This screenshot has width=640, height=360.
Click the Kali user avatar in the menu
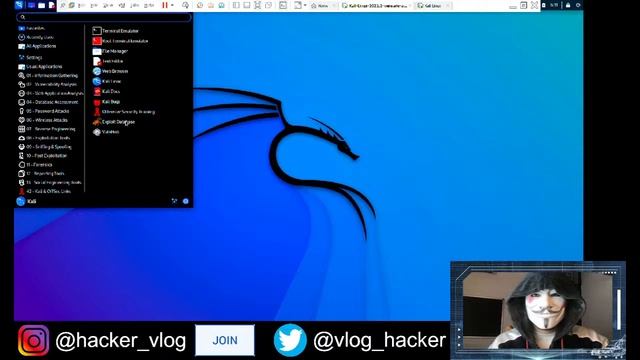(21, 201)
